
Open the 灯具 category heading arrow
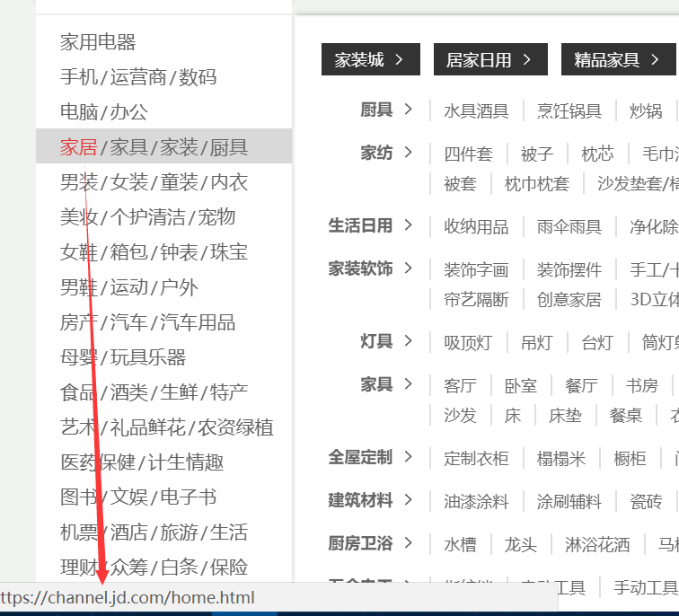click(x=409, y=341)
